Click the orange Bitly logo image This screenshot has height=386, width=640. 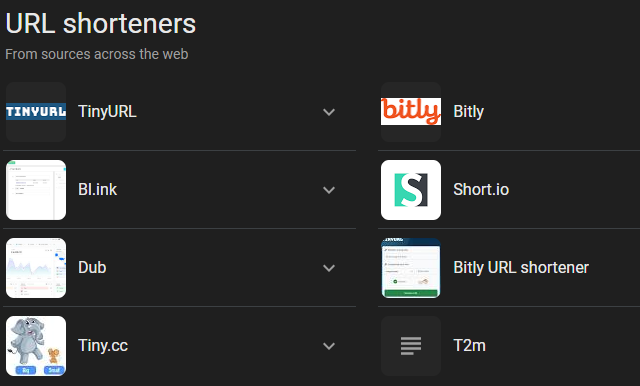click(411, 112)
